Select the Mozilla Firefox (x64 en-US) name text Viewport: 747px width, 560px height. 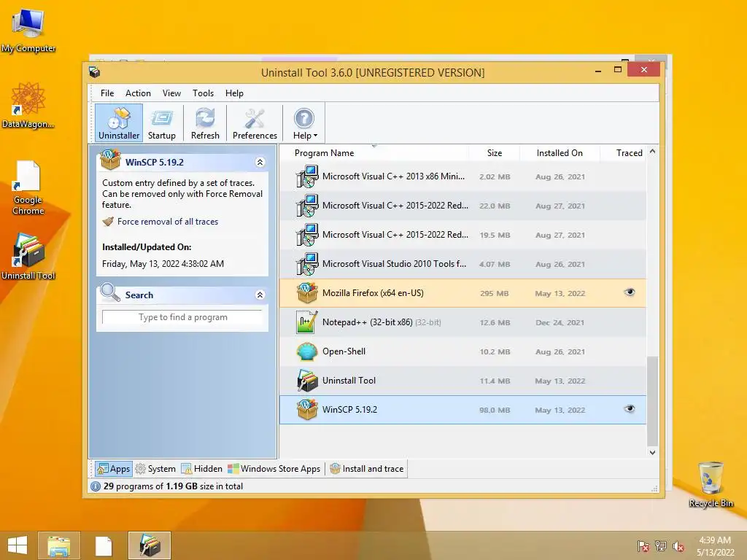[373, 293]
